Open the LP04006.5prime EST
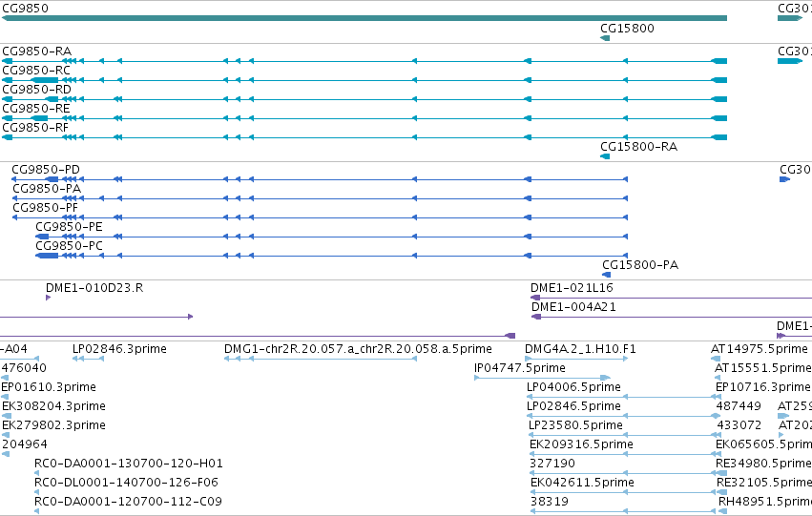Screen dimensions: 812x516 (x=573, y=387)
